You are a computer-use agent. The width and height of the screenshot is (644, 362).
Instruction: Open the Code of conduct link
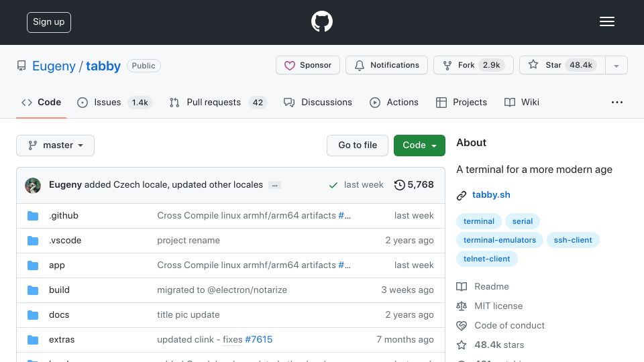click(509, 326)
